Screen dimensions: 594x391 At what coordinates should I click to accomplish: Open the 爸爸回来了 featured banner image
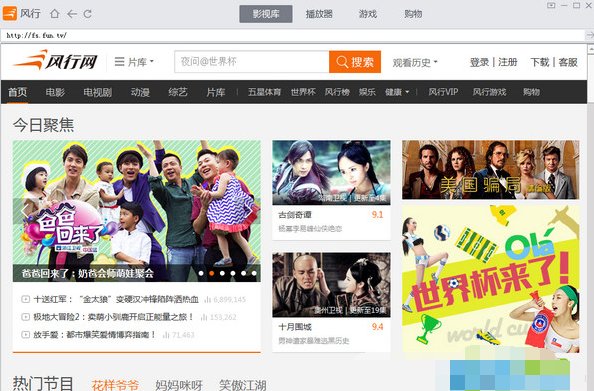tap(137, 211)
